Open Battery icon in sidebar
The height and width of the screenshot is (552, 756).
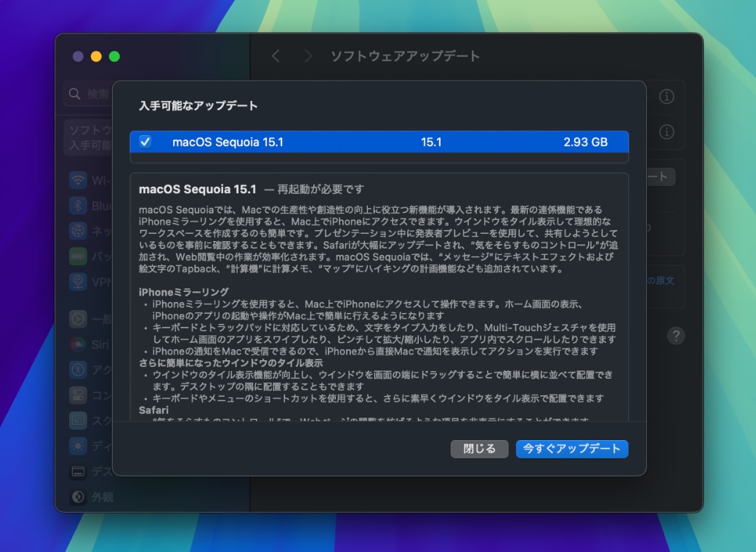78,256
